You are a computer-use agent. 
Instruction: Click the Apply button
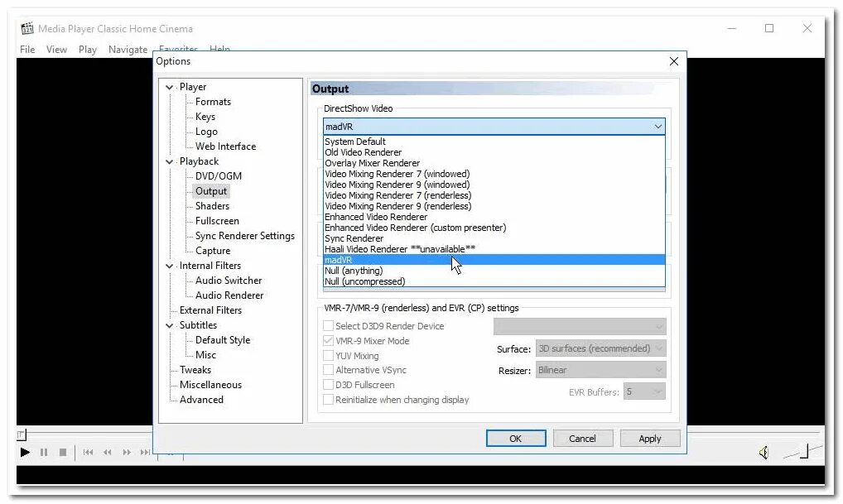point(649,439)
